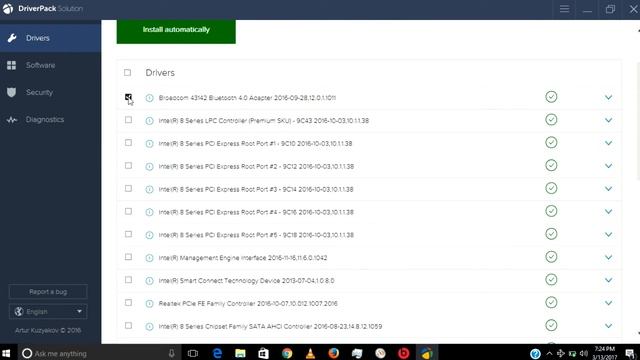640x360 pixels.
Task: Click status checkmark for SATA AHCI Controller driver
Action: [551, 325]
